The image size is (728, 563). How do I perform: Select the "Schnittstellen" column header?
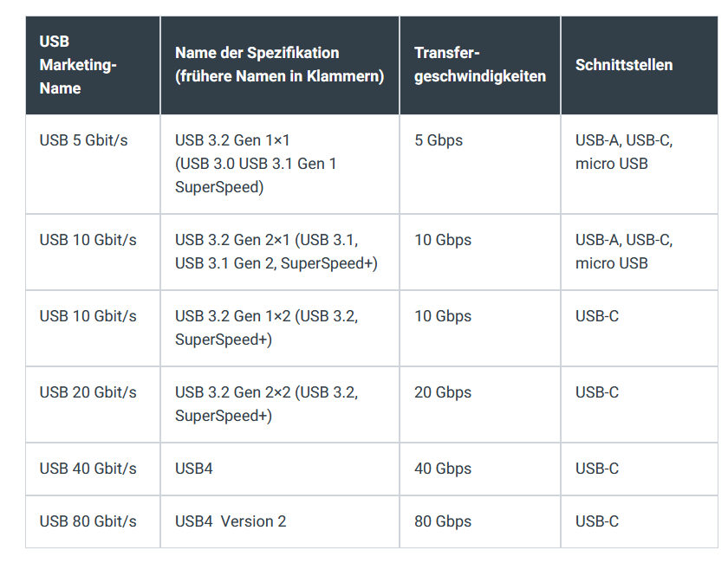pyautogui.click(x=624, y=65)
